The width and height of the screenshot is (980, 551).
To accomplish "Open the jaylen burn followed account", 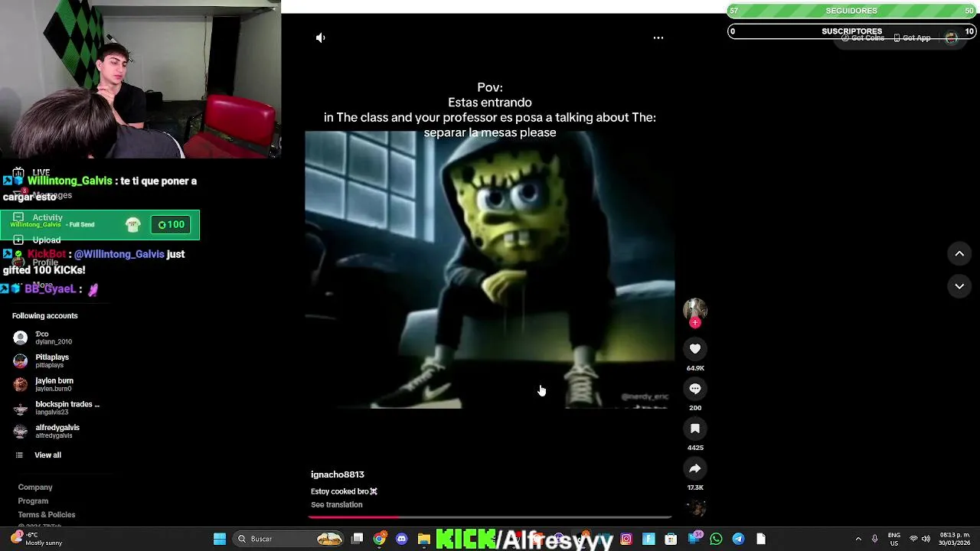I will point(44,384).
